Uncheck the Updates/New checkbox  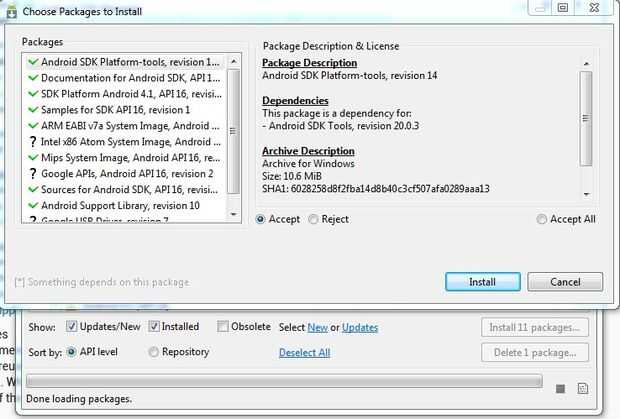72,327
